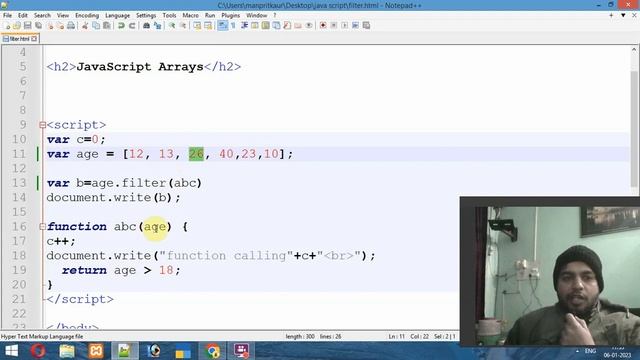640x360 pixels.
Task: Toggle the indent guide display
Action: 244,25
